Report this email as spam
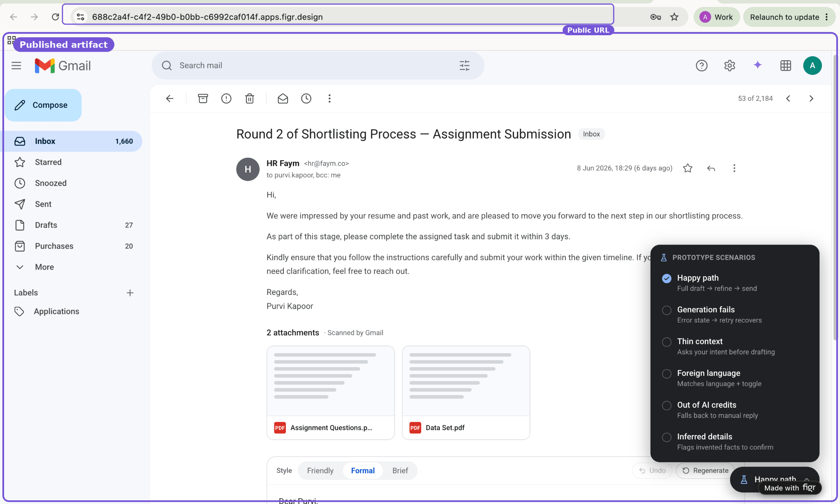840x504 pixels. tap(226, 98)
